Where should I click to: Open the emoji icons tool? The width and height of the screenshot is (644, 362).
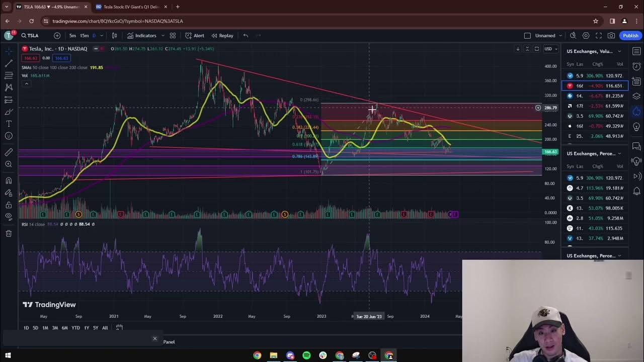click(x=9, y=136)
